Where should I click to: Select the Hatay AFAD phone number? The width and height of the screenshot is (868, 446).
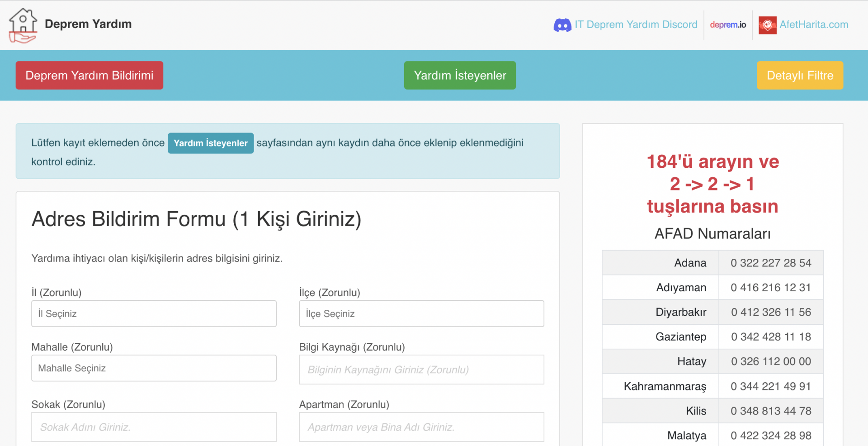(771, 361)
